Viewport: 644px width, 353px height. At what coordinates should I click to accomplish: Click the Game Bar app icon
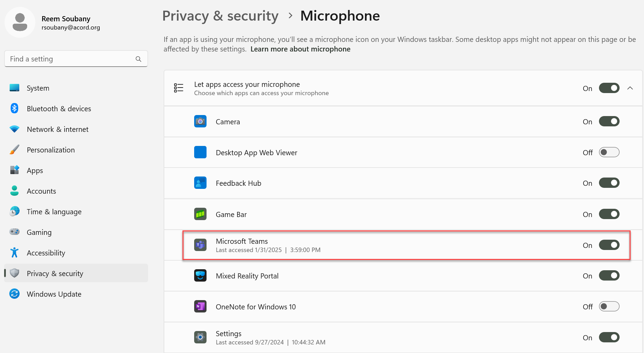[200, 214]
